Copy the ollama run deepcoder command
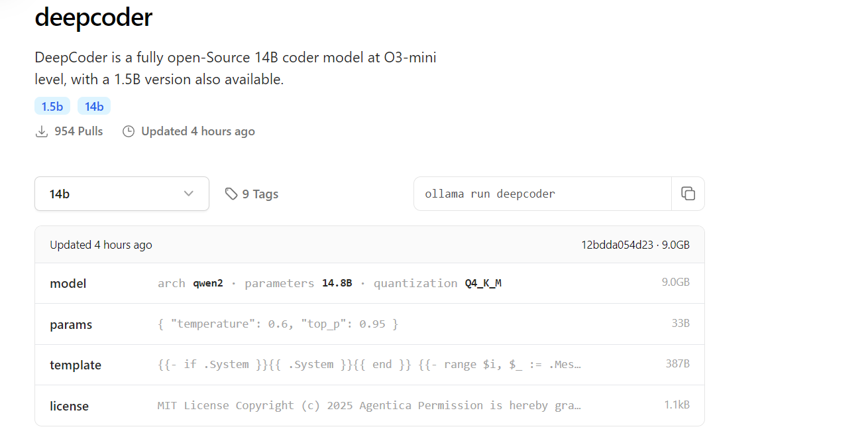This screenshot has height=443, width=868. [688, 194]
